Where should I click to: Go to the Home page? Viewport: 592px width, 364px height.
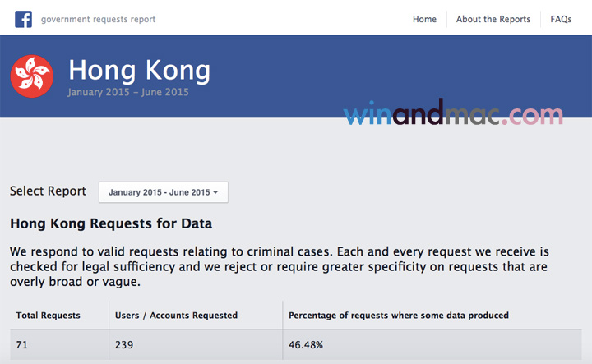pyautogui.click(x=424, y=19)
